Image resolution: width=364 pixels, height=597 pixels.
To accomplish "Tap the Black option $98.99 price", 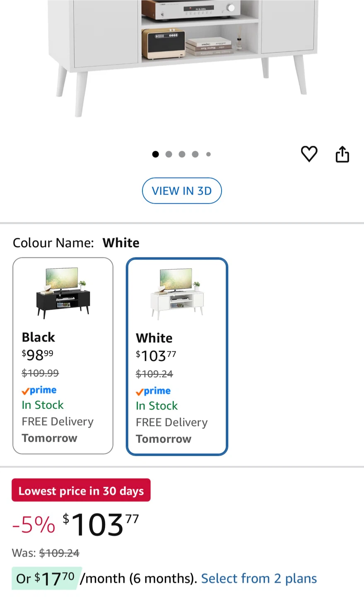I will click(x=38, y=355).
